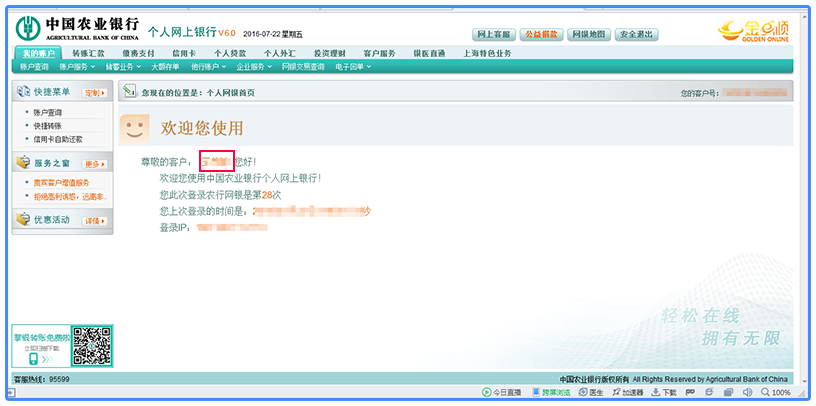The width and height of the screenshot is (816, 406).
Task: Click 大额存单 in the submenu bar
Action: [x=165, y=67]
